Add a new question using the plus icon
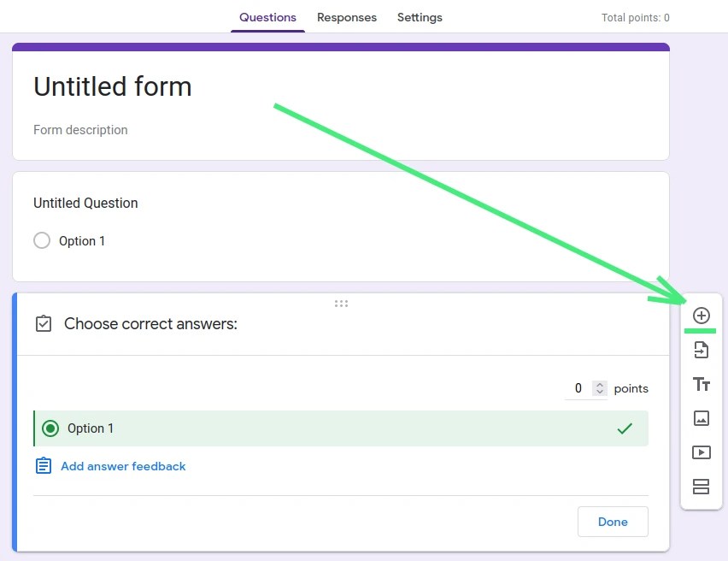This screenshot has height=561, width=728. coord(701,315)
